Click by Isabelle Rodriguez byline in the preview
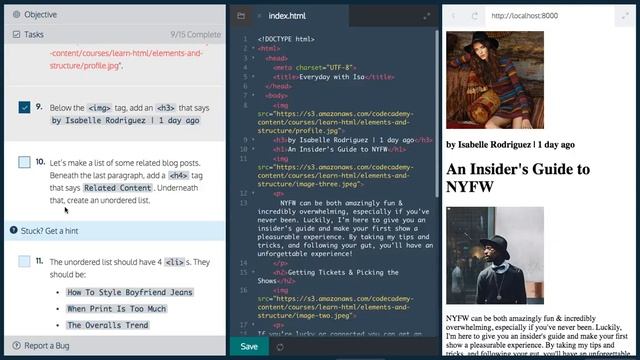 click(x=510, y=144)
